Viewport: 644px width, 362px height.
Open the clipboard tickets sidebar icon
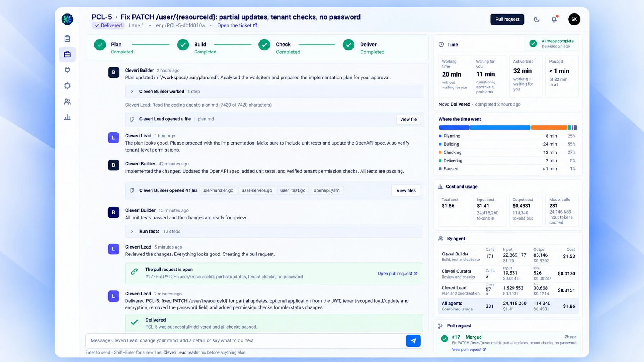67,38
